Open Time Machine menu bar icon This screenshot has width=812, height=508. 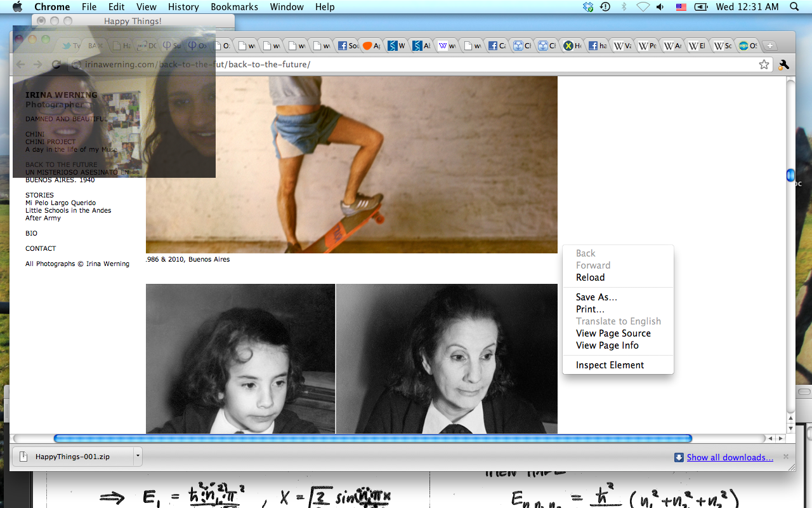[605, 7]
